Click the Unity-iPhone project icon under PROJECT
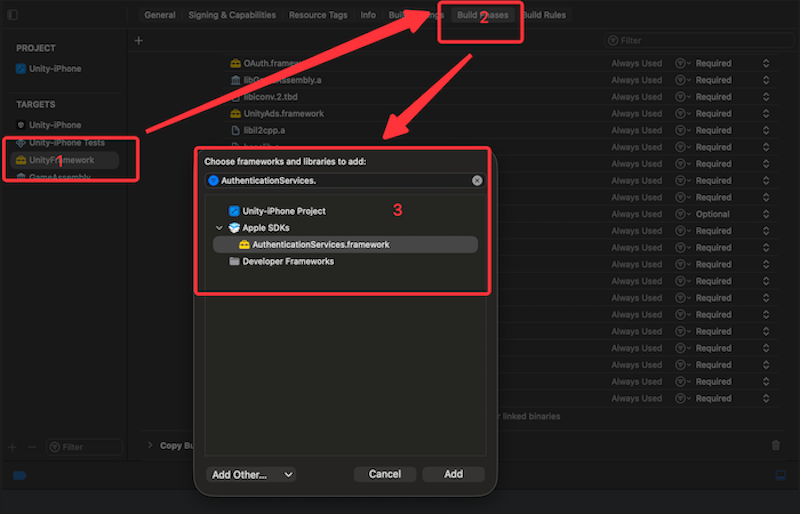The width and height of the screenshot is (800, 514). (x=21, y=69)
